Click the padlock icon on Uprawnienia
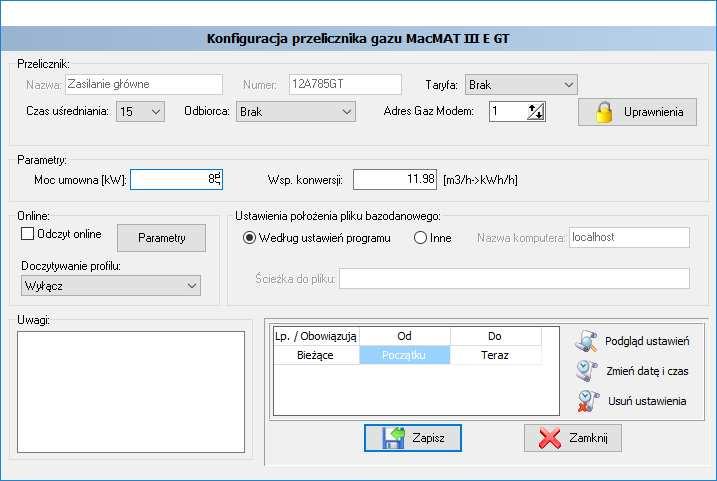717x481 pixels. (604, 112)
